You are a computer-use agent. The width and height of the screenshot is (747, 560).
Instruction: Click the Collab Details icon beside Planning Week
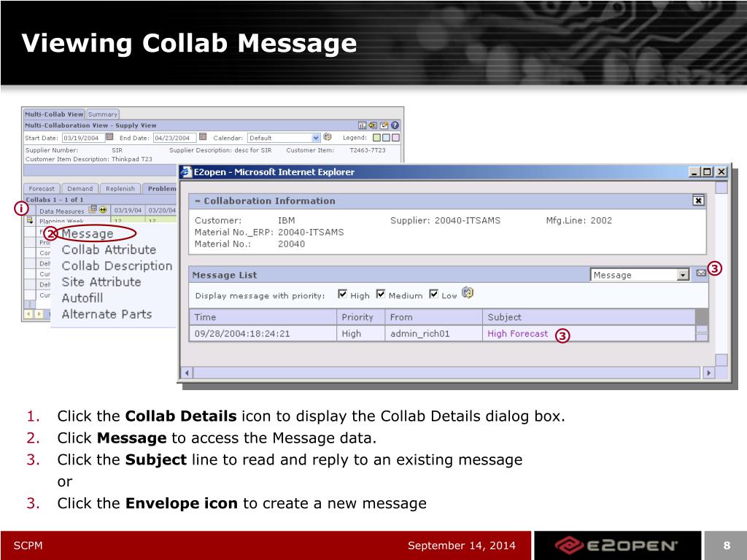pyautogui.click(x=30, y=220)
